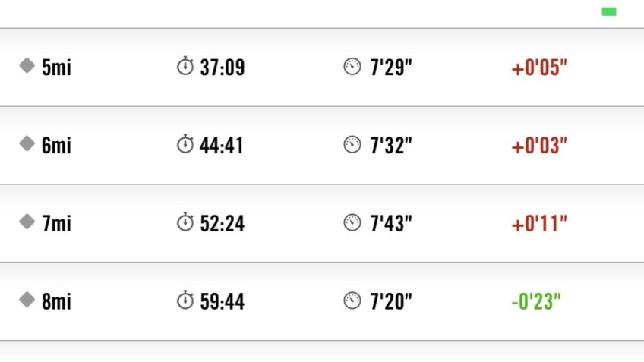
Task: Select the 8mi split label
Action: pyautogui.click(x=56, y=301)
